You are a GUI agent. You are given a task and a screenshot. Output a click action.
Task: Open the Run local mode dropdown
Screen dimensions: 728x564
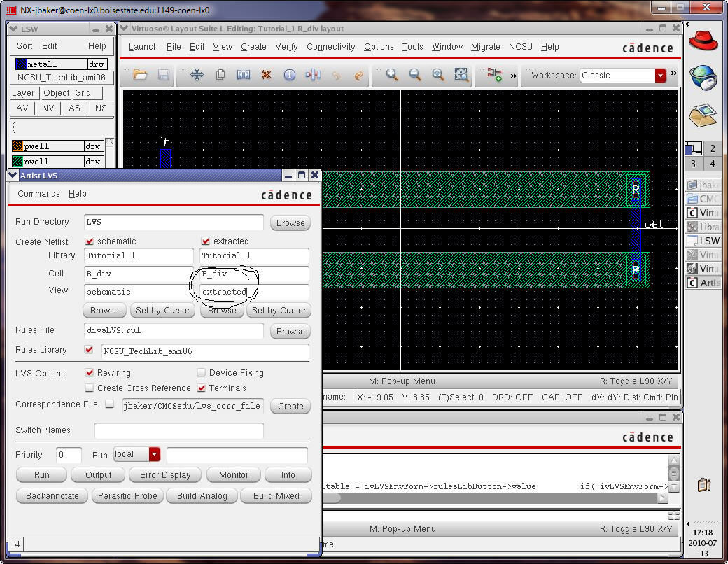pyautogui.click(x=154, y=454)
